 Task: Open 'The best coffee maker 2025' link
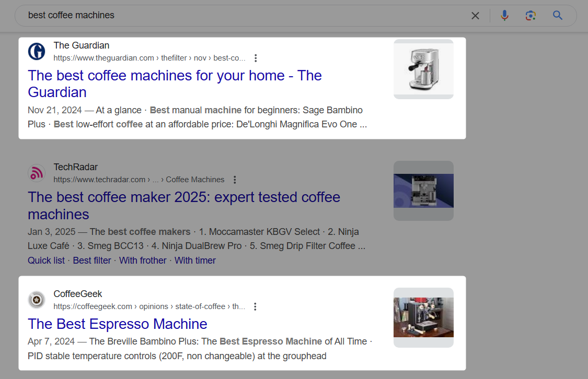click(x=184, y=206)
